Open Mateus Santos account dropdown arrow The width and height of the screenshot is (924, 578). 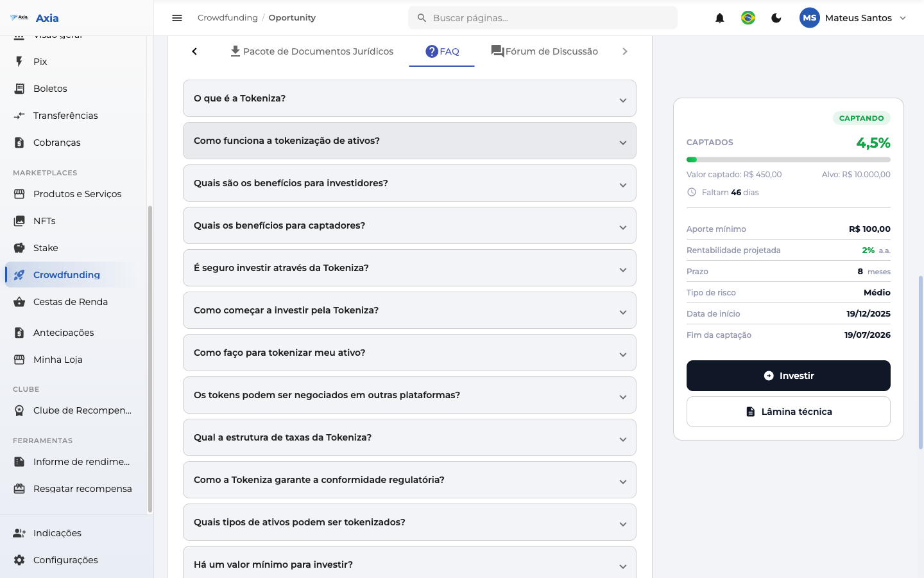coord(903,18)
